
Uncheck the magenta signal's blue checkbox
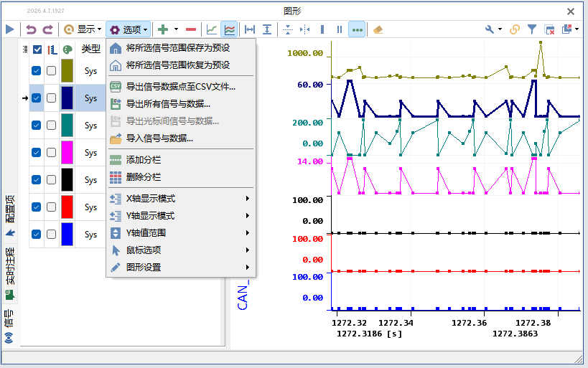tap(37, 152)
